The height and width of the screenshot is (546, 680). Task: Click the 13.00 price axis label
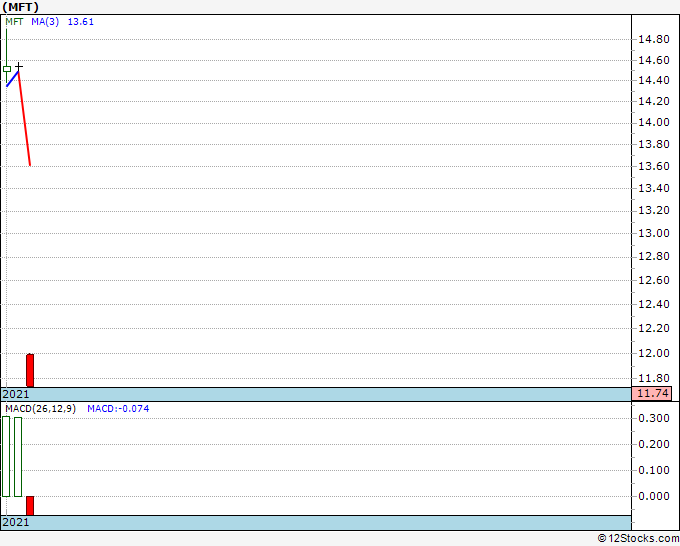[x=654, y=233]
